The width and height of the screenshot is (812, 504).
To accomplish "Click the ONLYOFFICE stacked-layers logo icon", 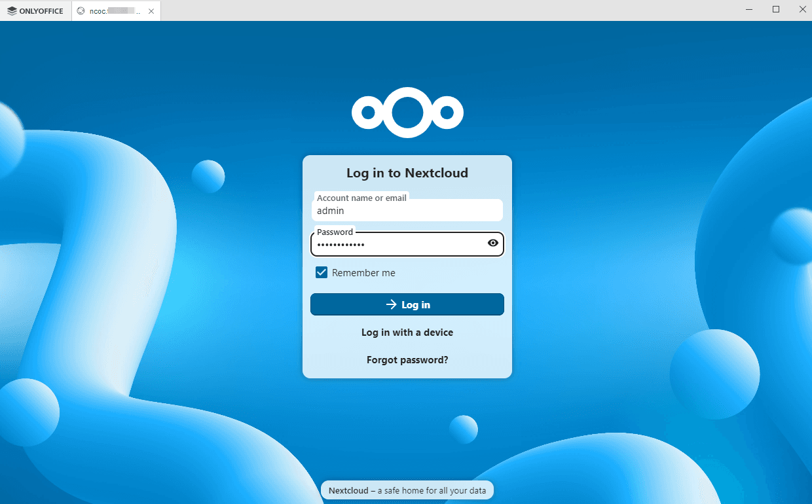I will click(11, 10).
